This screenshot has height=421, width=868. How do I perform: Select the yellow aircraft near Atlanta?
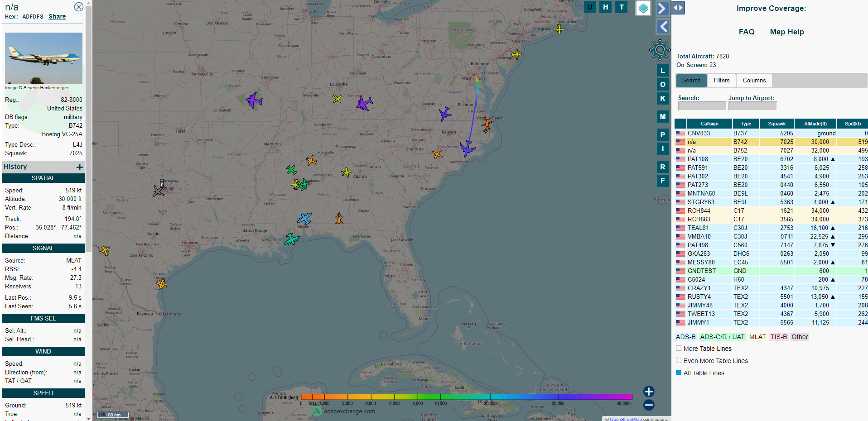pyautogui.click(x=347, y=172)
